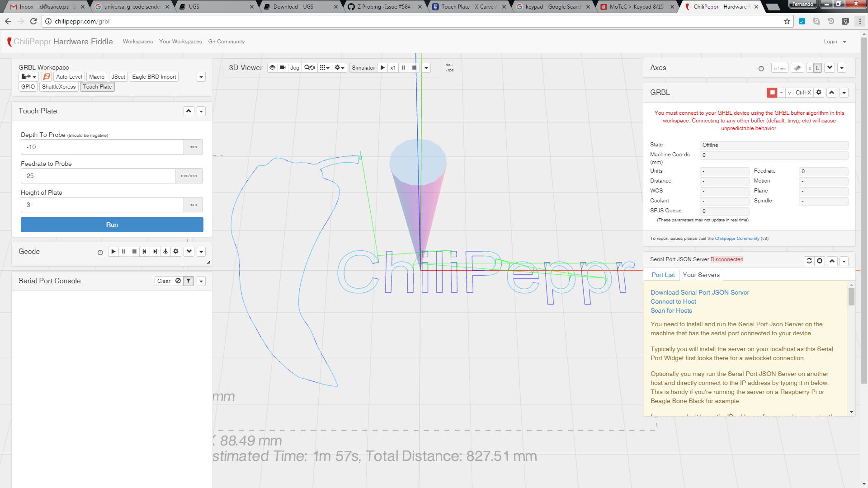This screenshot has width=868, height=488.
Task: Expand the Gcode panel
Action: [189, 252]
